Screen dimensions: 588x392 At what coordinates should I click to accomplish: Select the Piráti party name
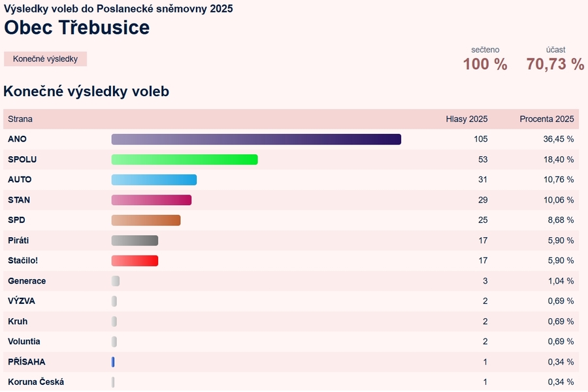click(18, 240)
